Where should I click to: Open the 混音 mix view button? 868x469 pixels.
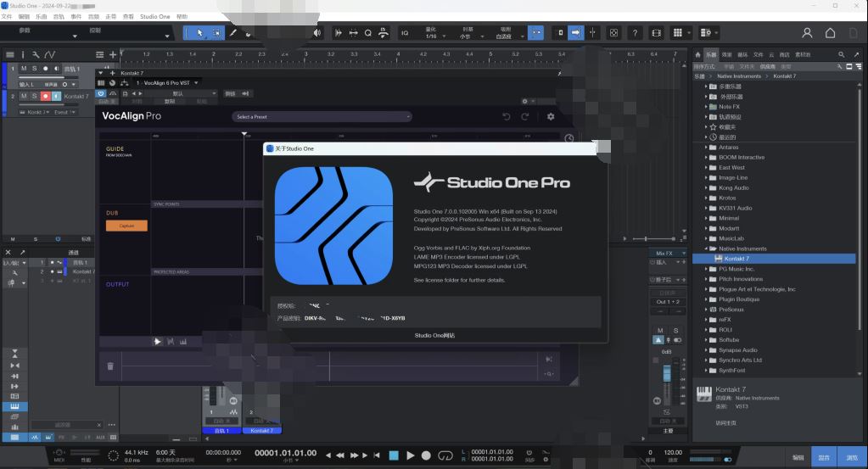824,457
